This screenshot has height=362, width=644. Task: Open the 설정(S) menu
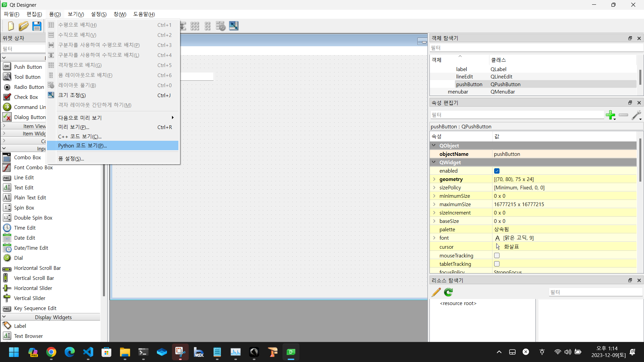point(99,14)
